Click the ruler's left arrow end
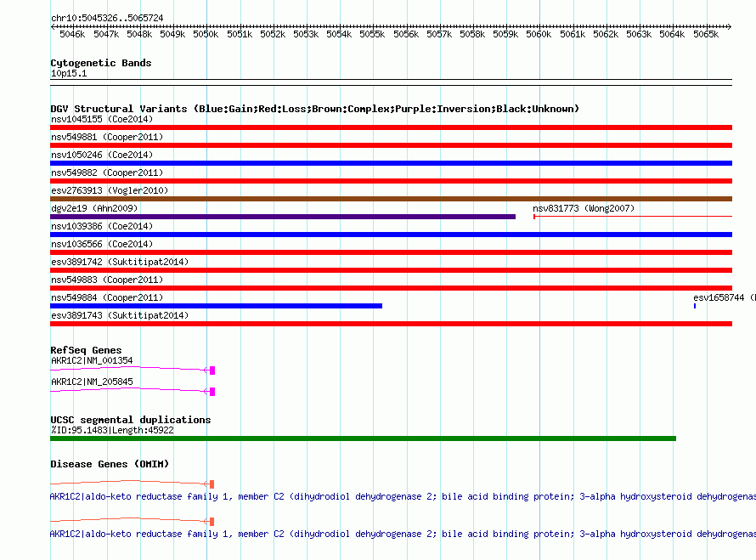Screen dimensions: 756x560 (x=53, y=26)
